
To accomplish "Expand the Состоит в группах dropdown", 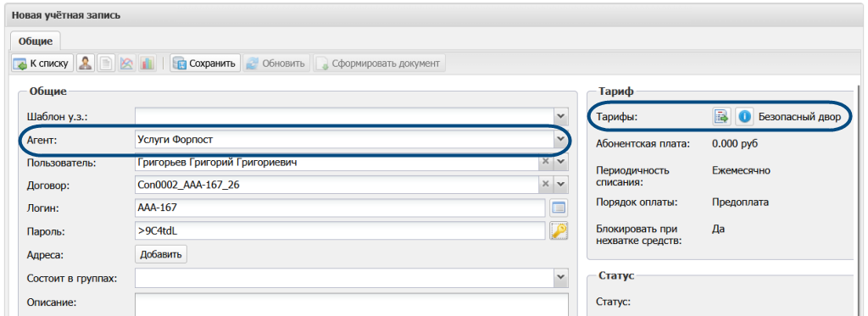I will point(561,277).
